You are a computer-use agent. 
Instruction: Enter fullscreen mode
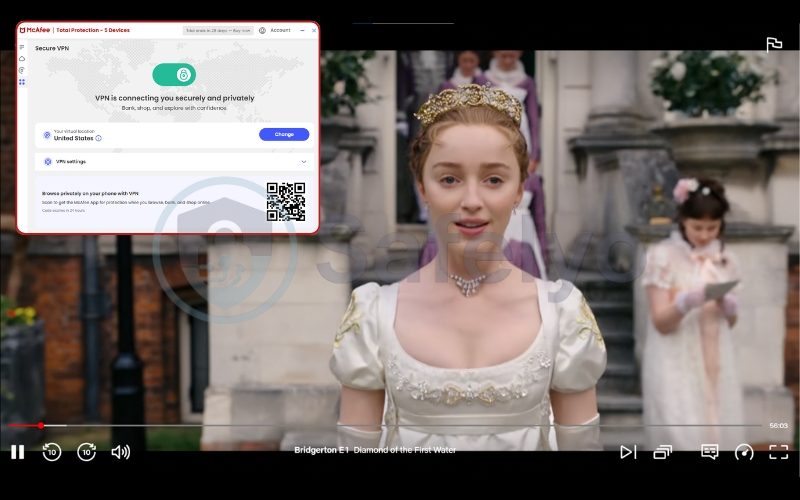tap(779, 452)
